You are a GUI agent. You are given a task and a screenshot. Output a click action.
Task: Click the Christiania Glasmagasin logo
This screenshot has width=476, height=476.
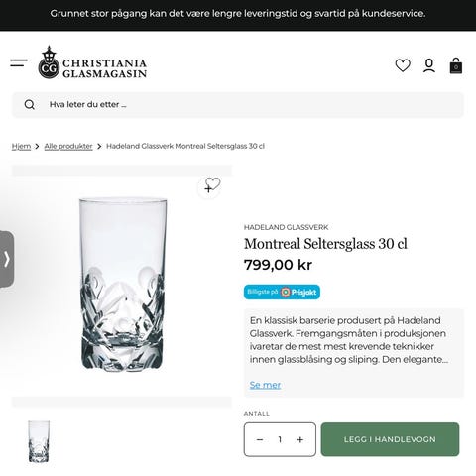92,62
